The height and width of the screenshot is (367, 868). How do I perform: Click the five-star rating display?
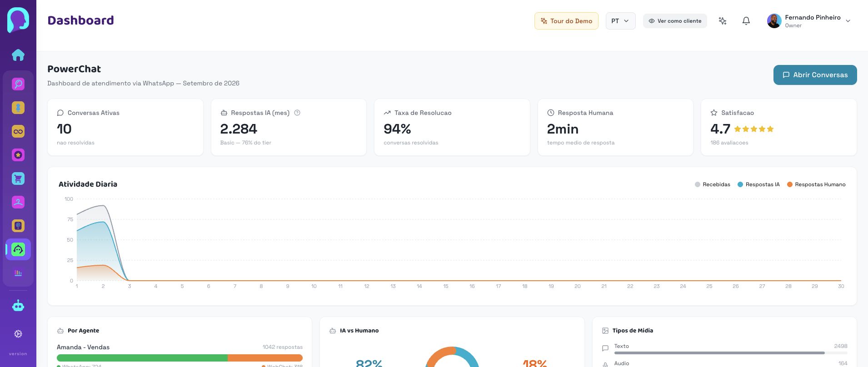point(754,129)
